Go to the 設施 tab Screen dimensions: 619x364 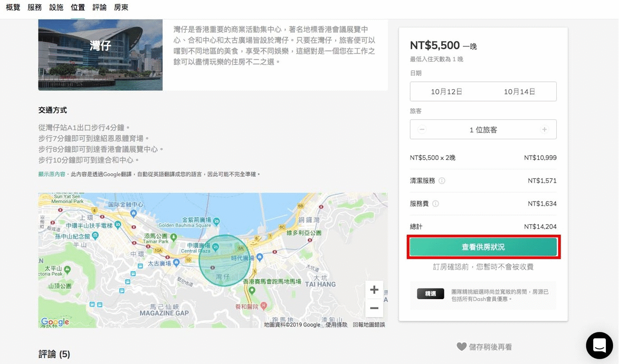point(56,7)
